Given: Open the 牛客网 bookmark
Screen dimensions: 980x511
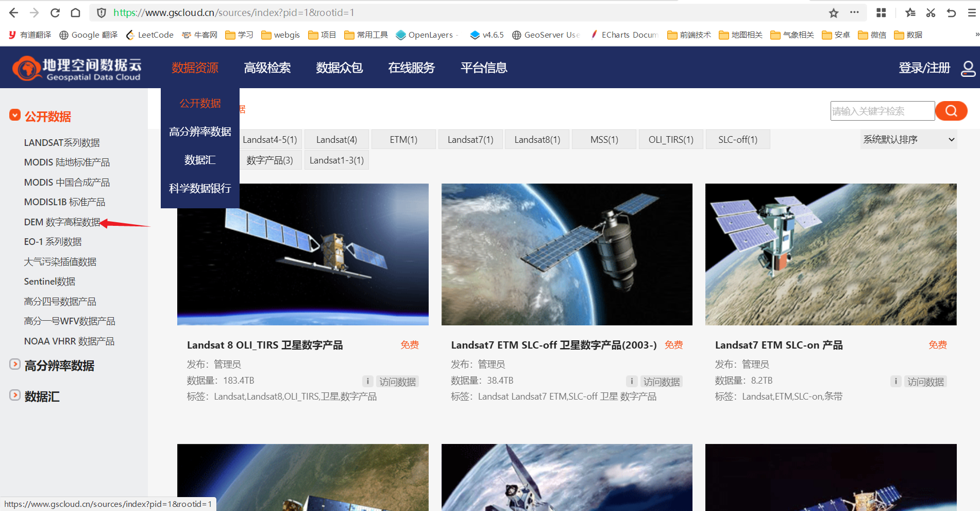Looking at the screenshot, I should (x=199, y=35).
